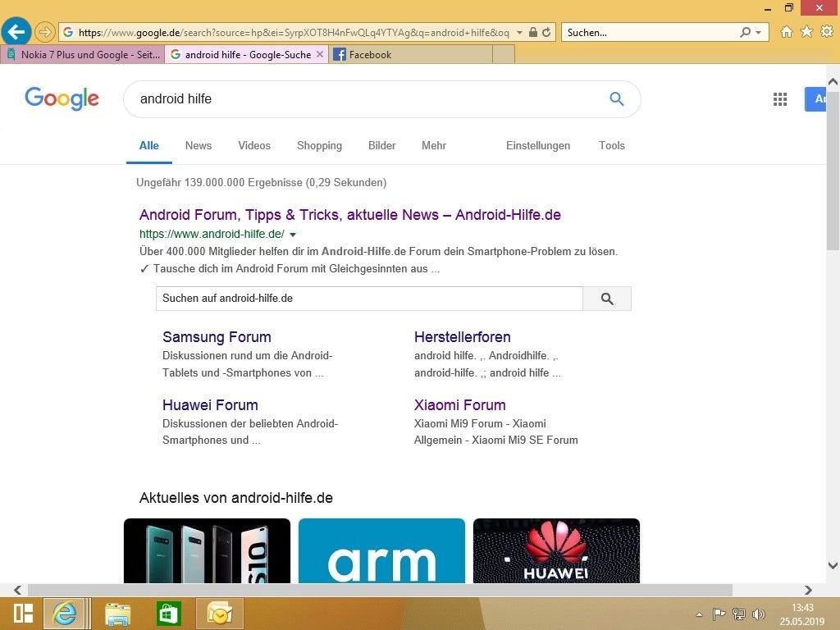Screen dimensions: 840x630
Task: Open the Windows Start button
Action: 23,614
